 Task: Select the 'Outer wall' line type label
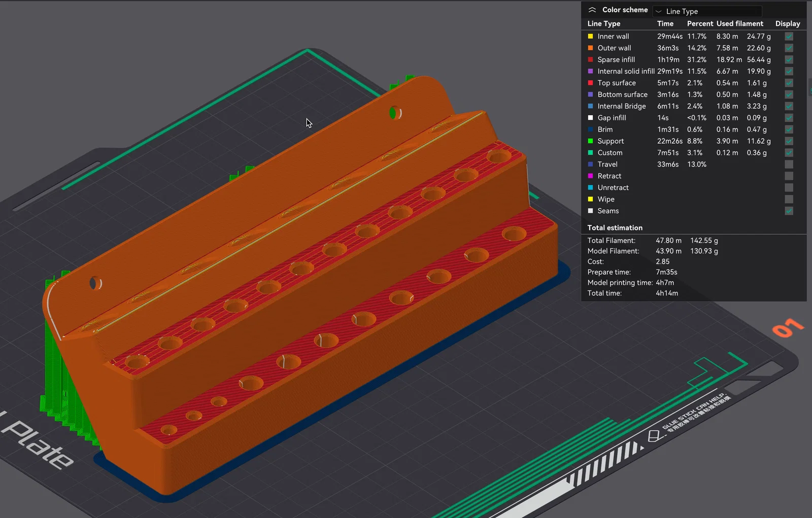614,48
